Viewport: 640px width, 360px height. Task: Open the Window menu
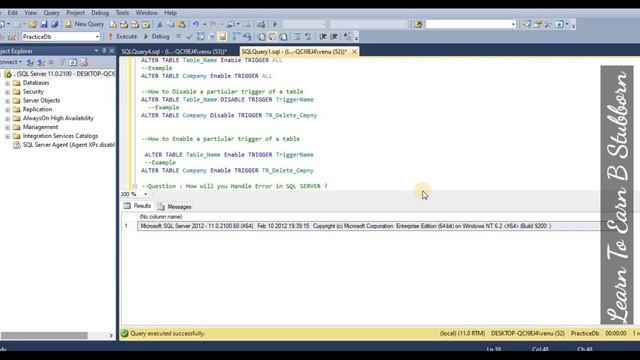tap(147, 13)
